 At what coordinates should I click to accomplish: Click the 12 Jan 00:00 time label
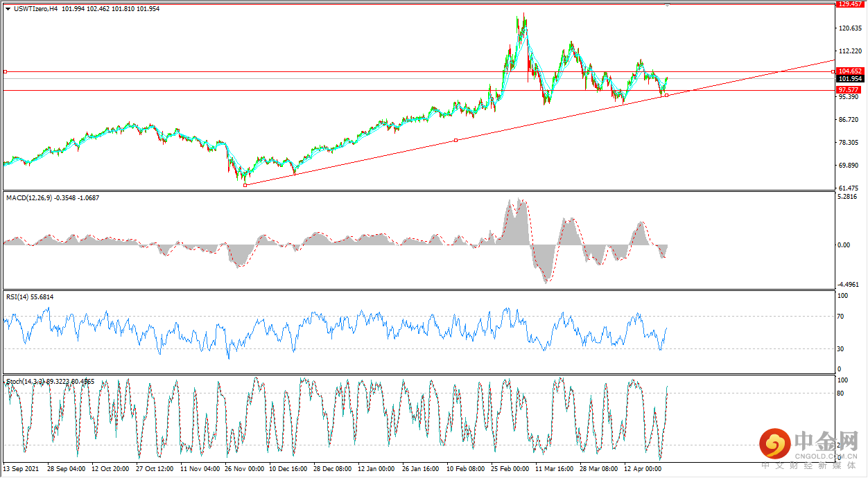pos(376,468)
